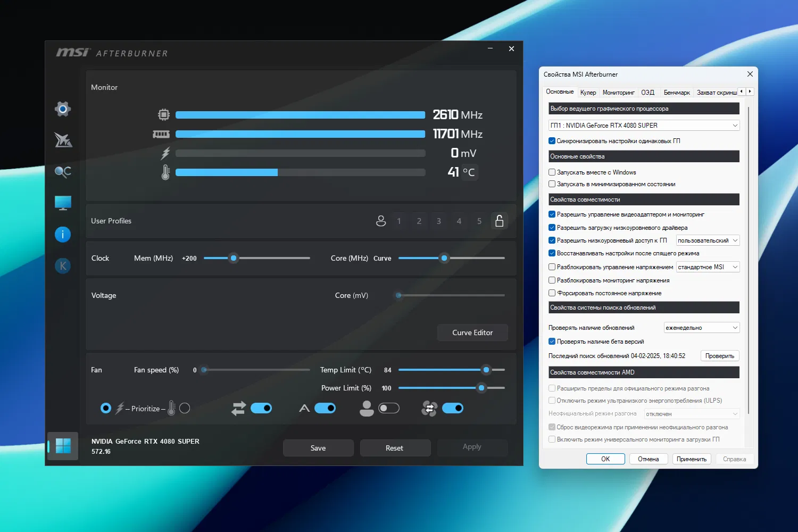The width and height of the screenshot is (798, 532).
Task: Open the стандартное MSI voltage dropdown
Action: 708,267
